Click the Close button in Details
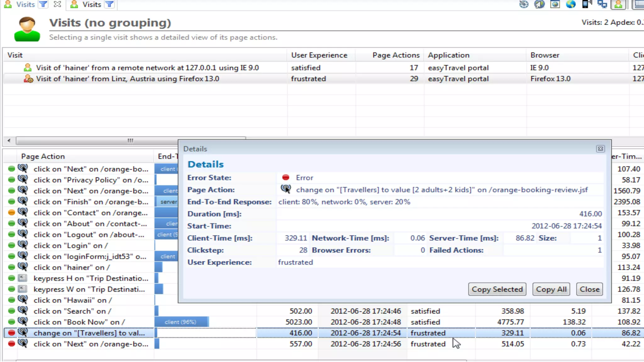Image resolution: width=644 pixels, height=362 pixels. click(x=589, y=289)
